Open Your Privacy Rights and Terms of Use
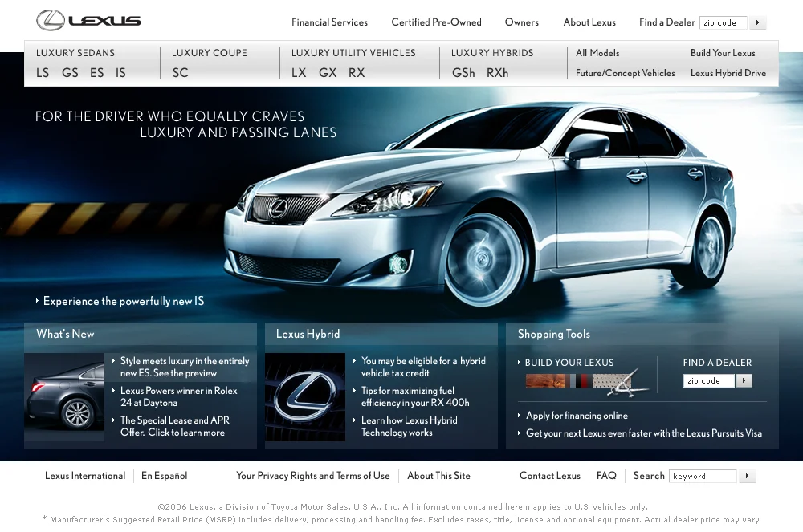This screenshot has height=532, width=803. (313, 476)
